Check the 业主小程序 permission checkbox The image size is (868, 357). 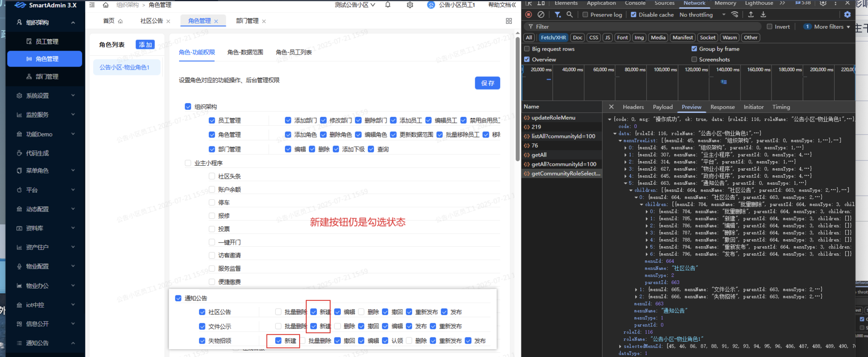188,163
